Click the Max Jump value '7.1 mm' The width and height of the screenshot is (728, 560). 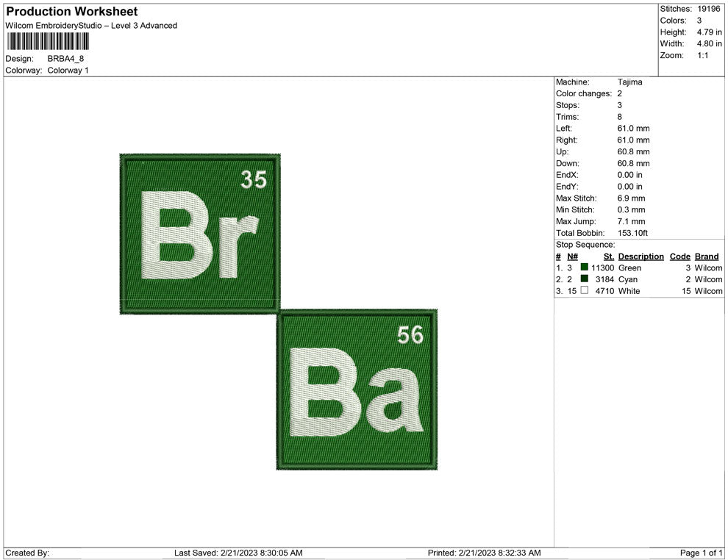pyautogui.click(x=631, y=221)
